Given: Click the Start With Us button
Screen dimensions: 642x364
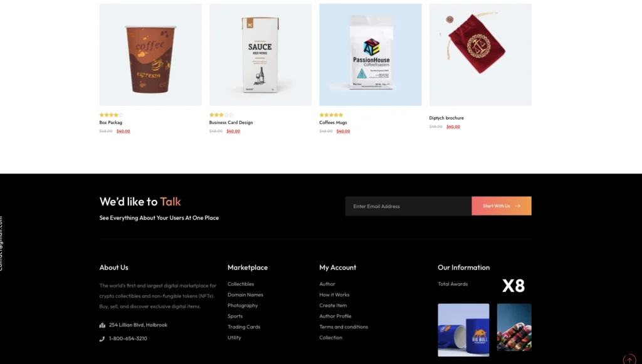Looking at the screenshot, I should click(x=502, y=206).
